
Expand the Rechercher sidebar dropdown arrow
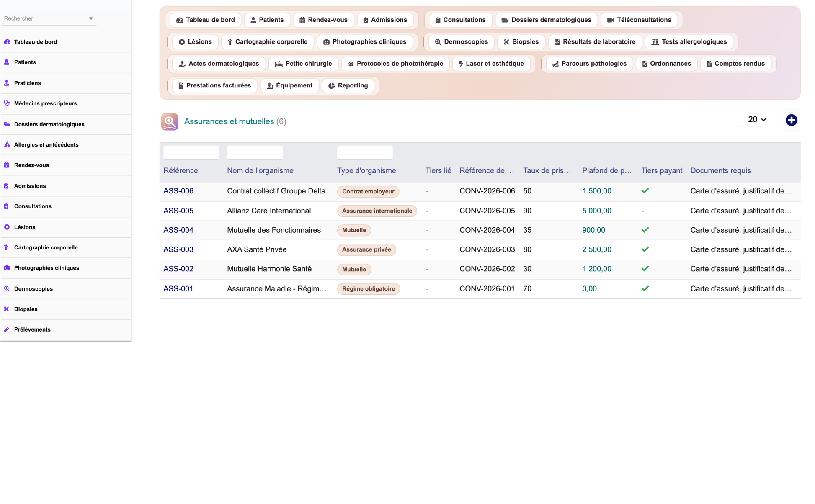coord(91,18)
